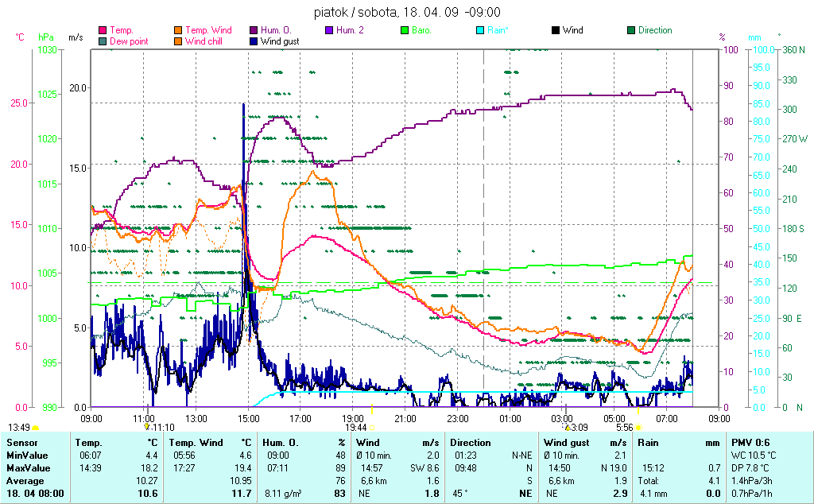Click the 'Dew point' legend label
Image resolution: width=814 pixels, height=504 pixels.
pyautogui.click(x=130, y=41)
